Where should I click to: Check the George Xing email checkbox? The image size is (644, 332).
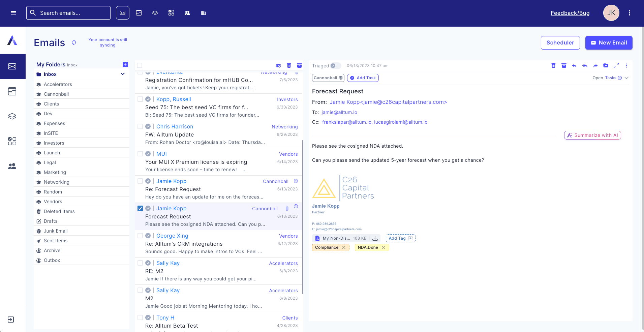coord(140,236)
